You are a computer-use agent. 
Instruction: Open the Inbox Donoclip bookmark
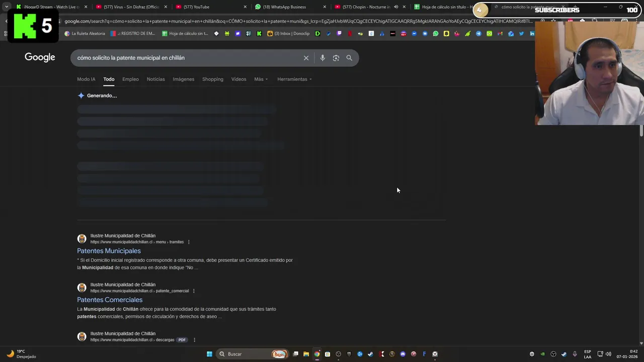point(289,34)
